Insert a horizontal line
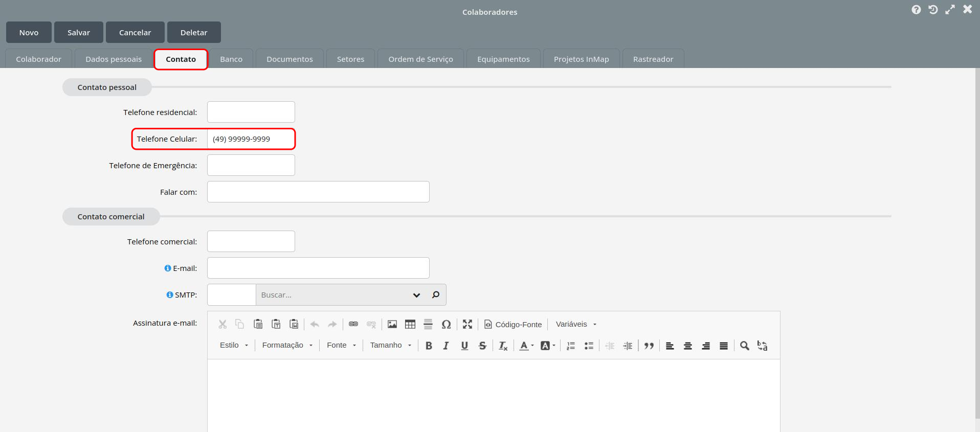The width and height of the screenshot is (980, 432). [428, 324]
